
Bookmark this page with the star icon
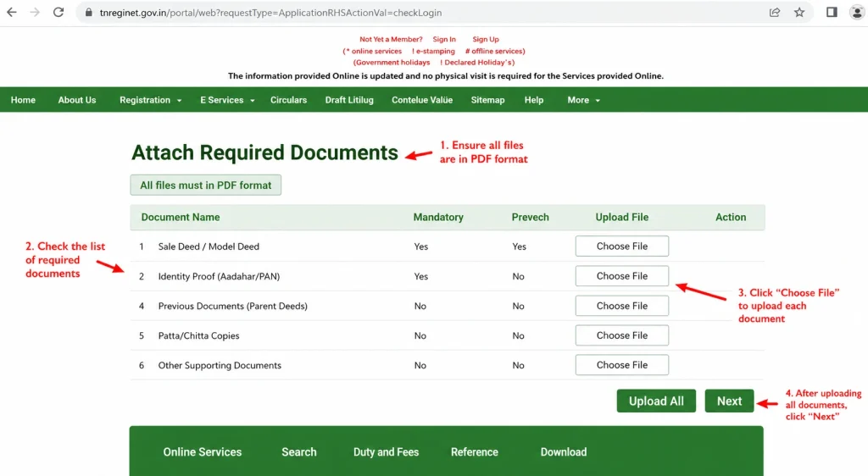click(x=799, y=12)
